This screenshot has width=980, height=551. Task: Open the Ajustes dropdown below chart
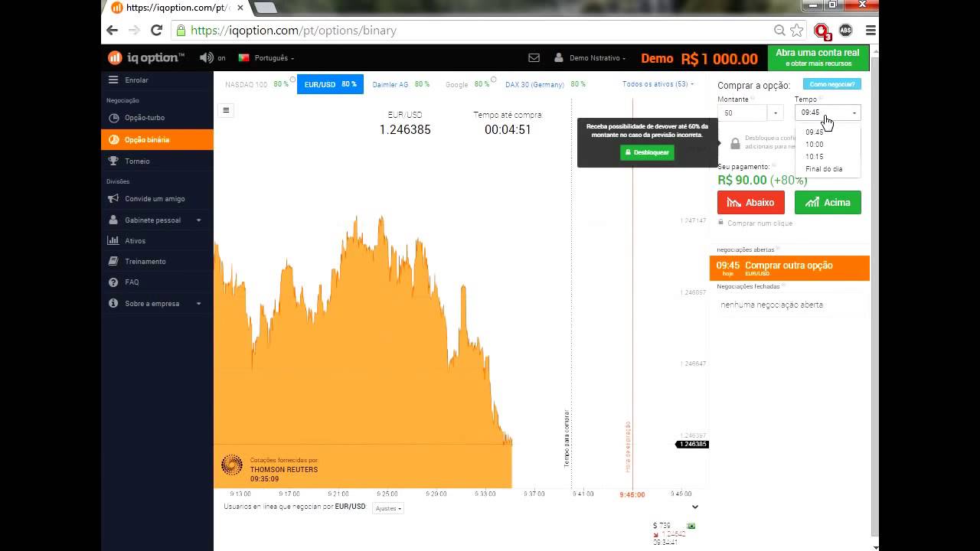coord(388,508)
